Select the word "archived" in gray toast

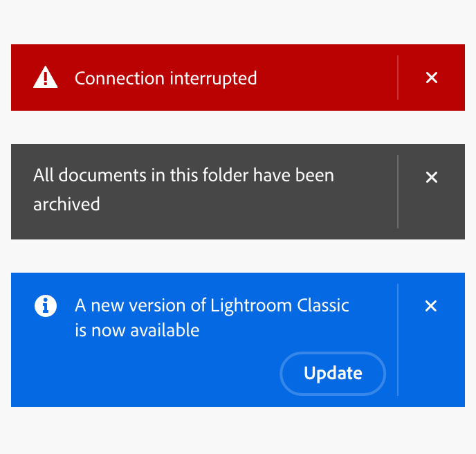pyautogui.click(x=66, y=204)
